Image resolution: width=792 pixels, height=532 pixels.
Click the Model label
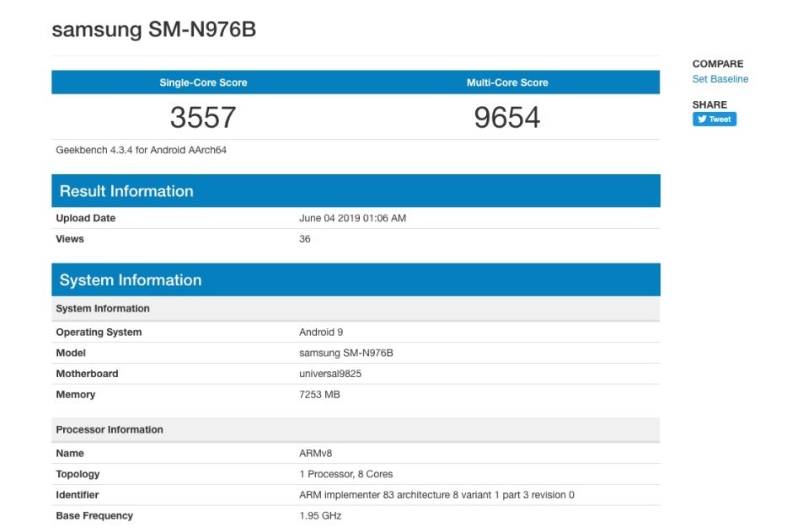(71, 353)
